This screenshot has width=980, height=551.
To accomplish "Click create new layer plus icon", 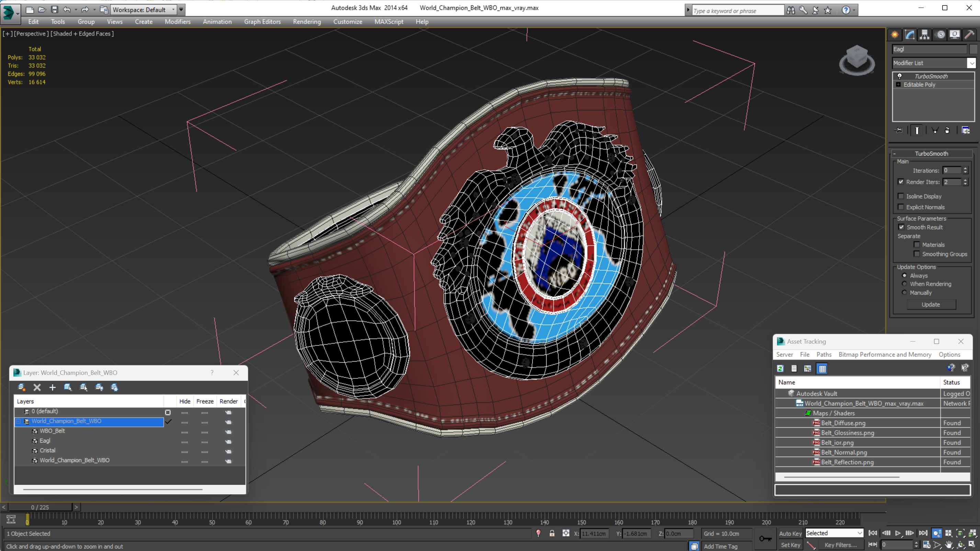I will click(53, 388).
